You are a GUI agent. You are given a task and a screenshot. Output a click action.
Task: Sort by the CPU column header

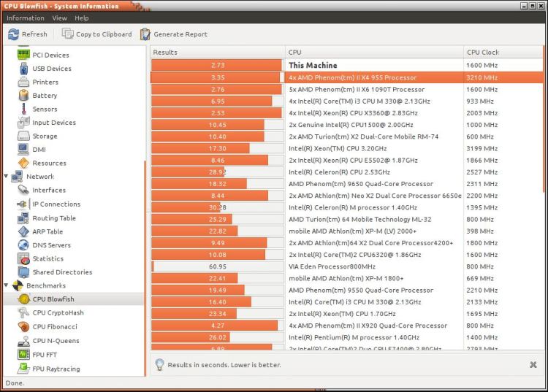click(x=374, y=52)
